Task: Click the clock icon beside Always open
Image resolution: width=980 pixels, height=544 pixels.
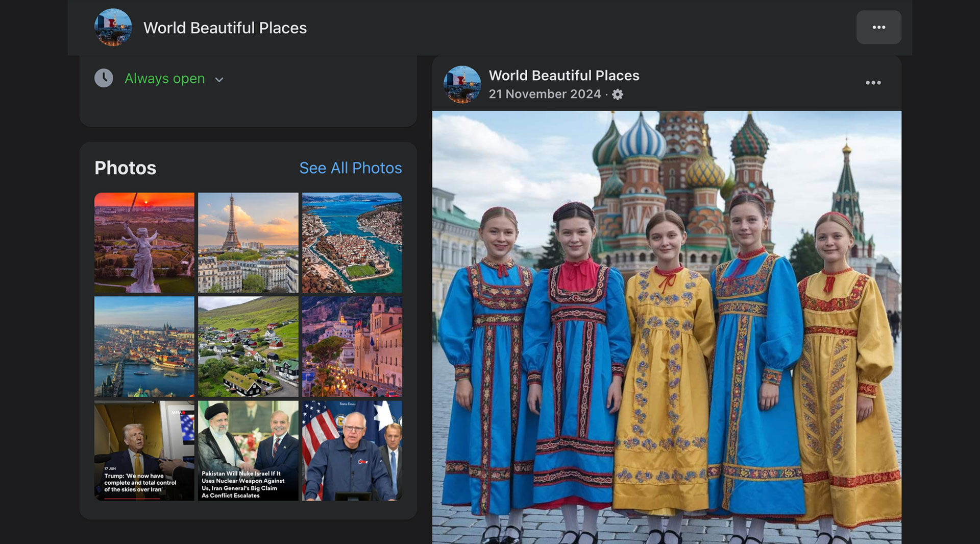Action: point(104,78)
